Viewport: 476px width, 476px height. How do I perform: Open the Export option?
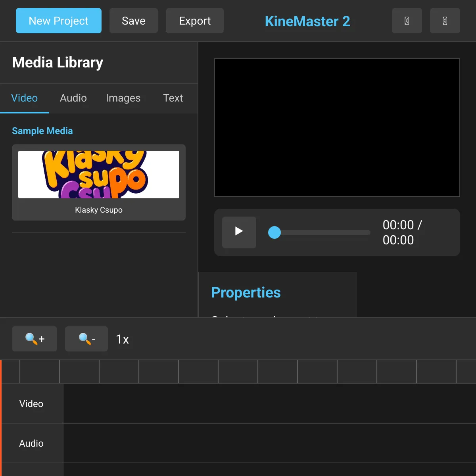pyautogui.click(x=195, y=21)
